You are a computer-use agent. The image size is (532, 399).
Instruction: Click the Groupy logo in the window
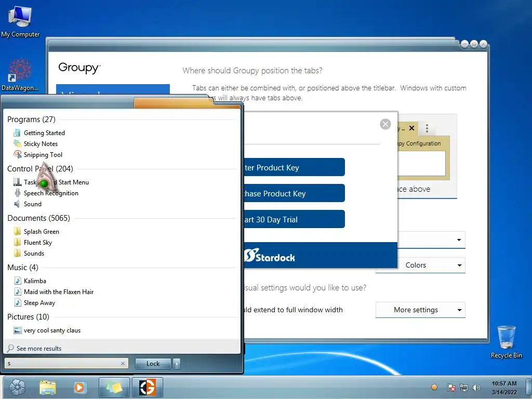tap(79, 68)
